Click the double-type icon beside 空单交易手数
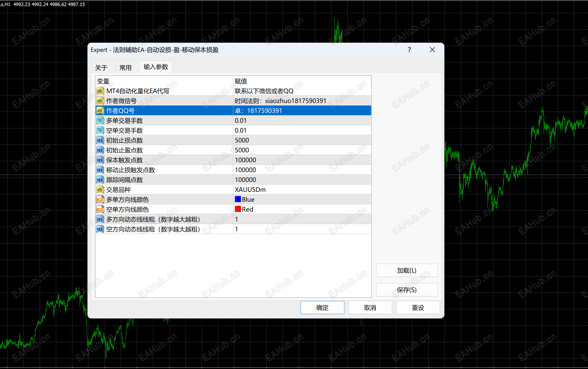The image size is (588, 369). [100, 130]
